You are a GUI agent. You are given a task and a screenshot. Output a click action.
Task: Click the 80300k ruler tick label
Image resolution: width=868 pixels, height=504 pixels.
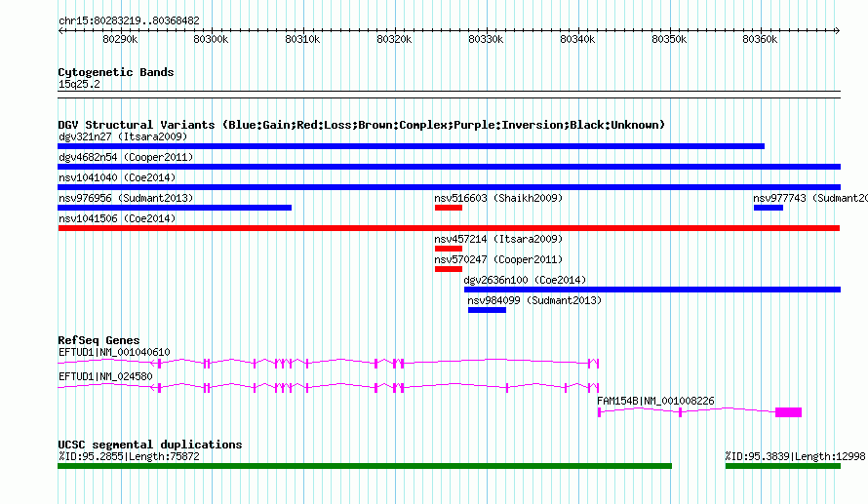[x=211, y=39]
